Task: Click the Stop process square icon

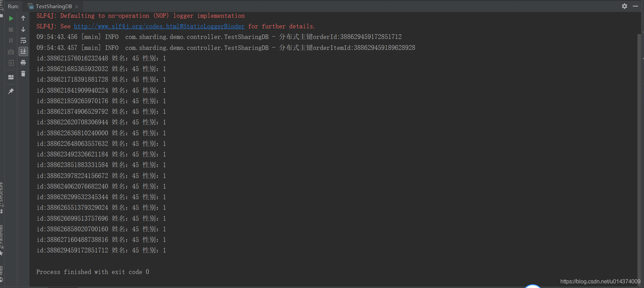Action: 11,30
